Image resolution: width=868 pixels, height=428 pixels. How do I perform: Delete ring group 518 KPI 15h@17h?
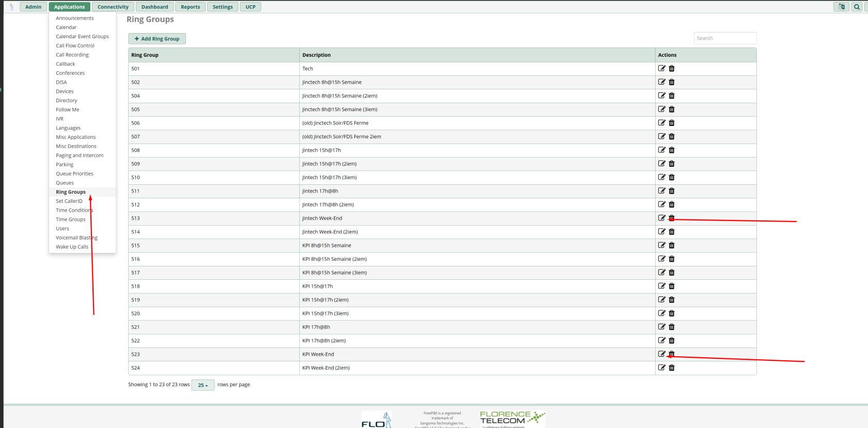coord(672,286)
